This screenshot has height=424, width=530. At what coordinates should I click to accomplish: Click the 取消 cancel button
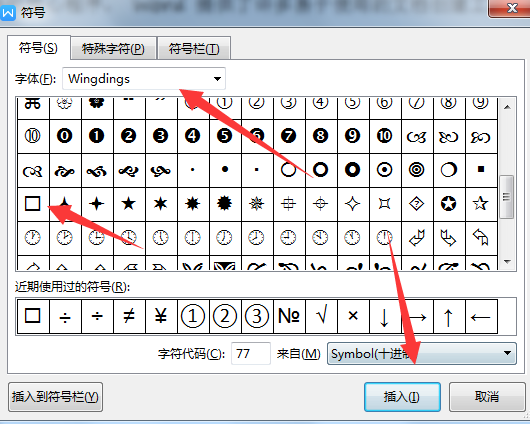[487, 397]
